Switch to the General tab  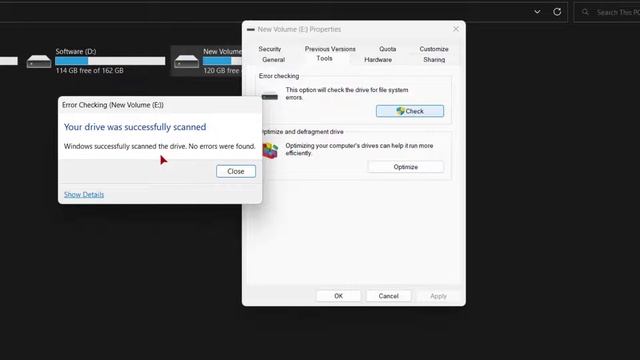(273, 60)
